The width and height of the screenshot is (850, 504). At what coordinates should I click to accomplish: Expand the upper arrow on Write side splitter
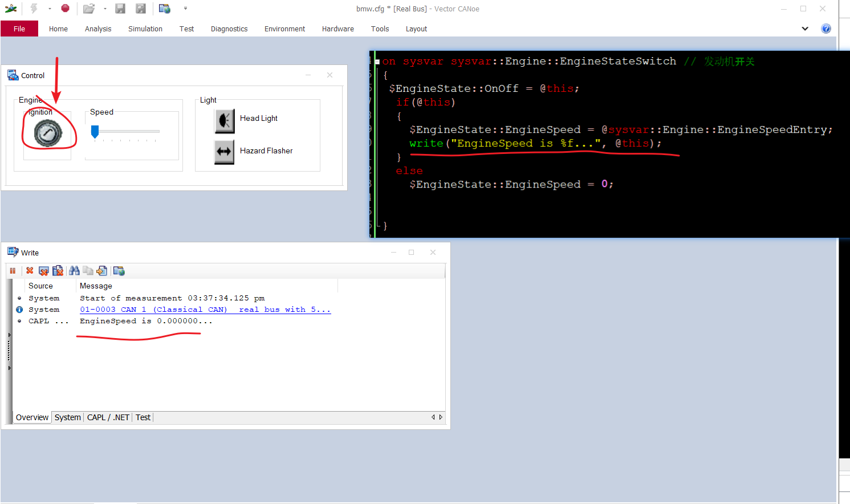point(9,335)
